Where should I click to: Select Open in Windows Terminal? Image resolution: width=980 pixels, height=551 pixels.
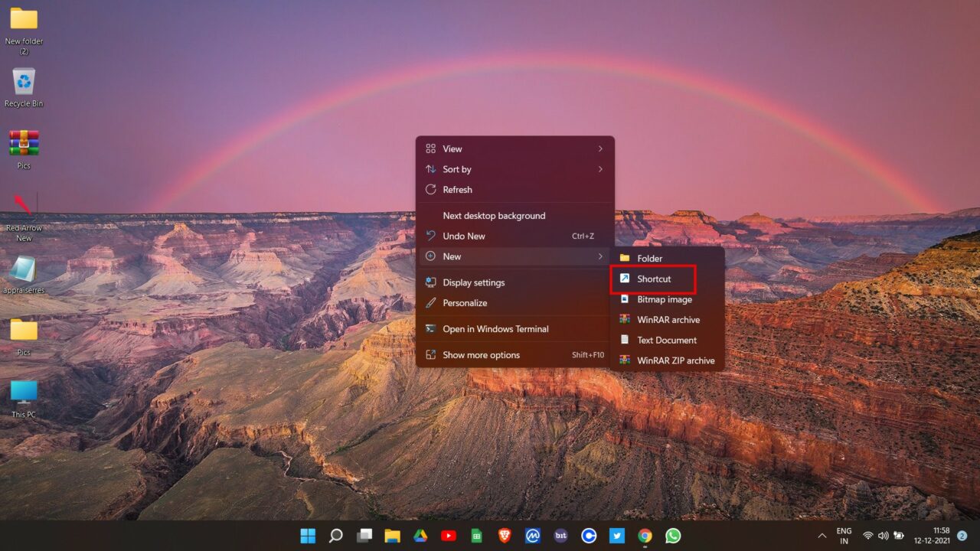pyautogui.click(x=515, y=329)
